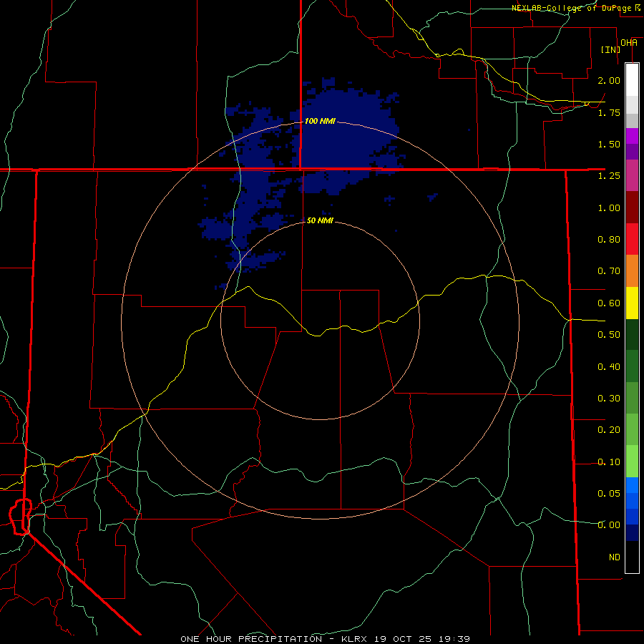
Task: Select the 0.10 legend value
Action: (609, 462)
